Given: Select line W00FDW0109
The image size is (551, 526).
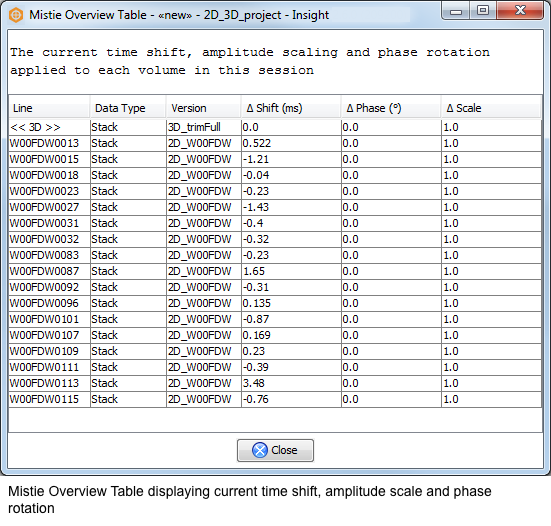Looking at the screenshot, I should (x=50, y=351).
